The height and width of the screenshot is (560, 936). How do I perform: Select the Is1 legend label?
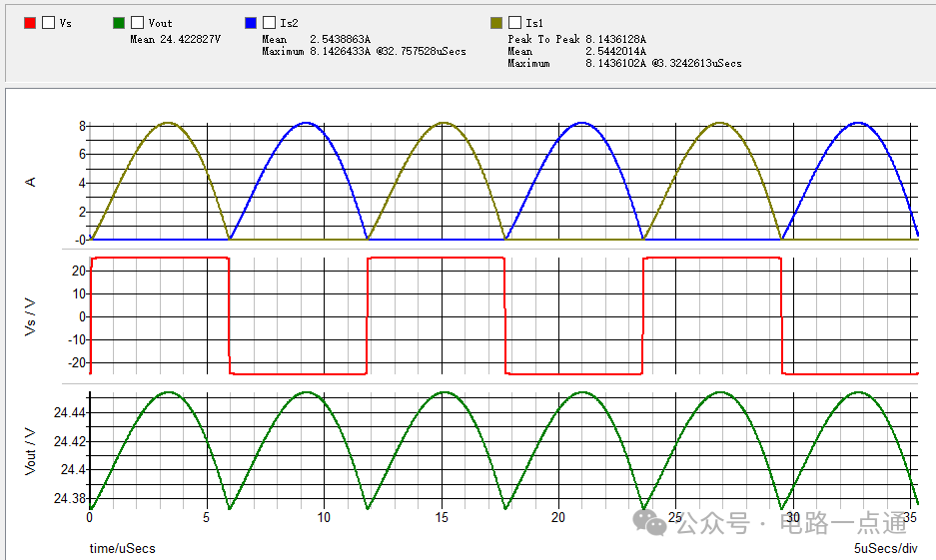(x=534, y=23)
